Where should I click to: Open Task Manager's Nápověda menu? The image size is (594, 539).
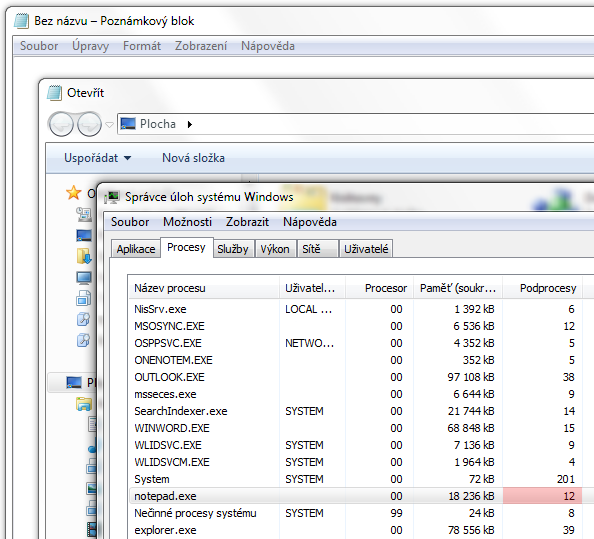[x=310, y=222]
